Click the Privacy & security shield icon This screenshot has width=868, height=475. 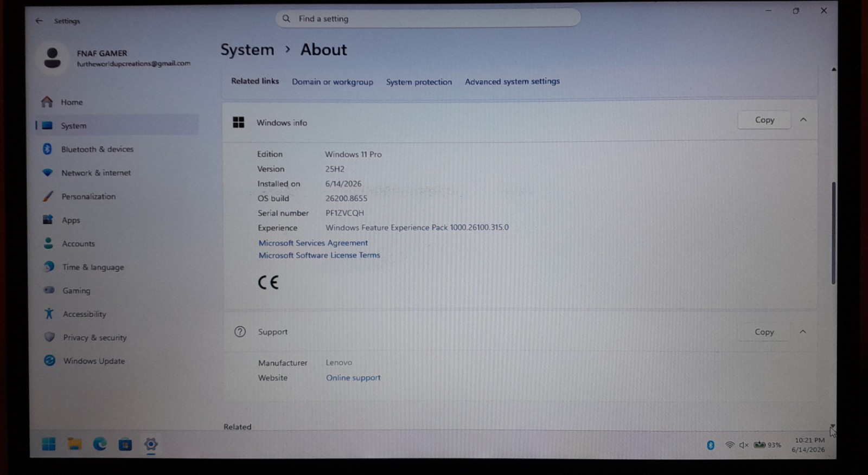[49, 337]
